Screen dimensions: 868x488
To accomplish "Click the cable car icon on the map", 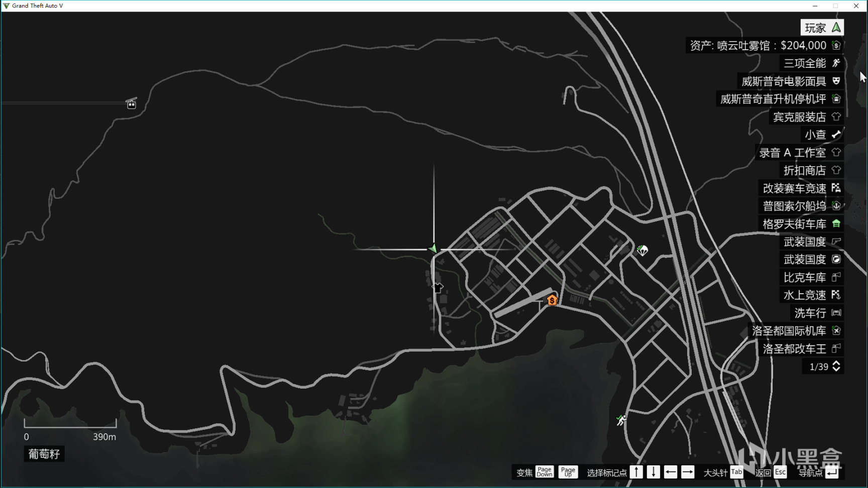I will coord(132,103).
